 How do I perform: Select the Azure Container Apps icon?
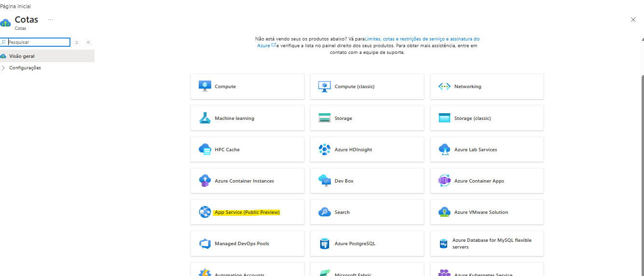(x=444, y=181)
